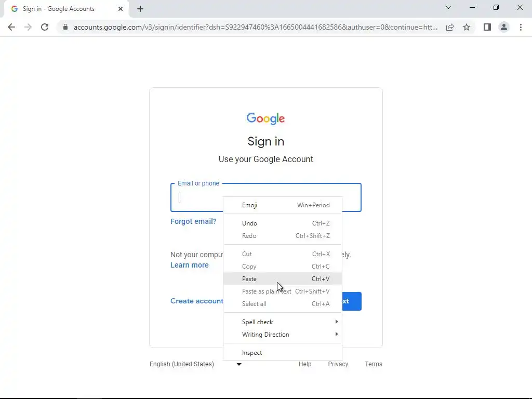Click the Forgot email? link
Screen dimensions: 532x399
pyautogui.click(x=193, y=221)
